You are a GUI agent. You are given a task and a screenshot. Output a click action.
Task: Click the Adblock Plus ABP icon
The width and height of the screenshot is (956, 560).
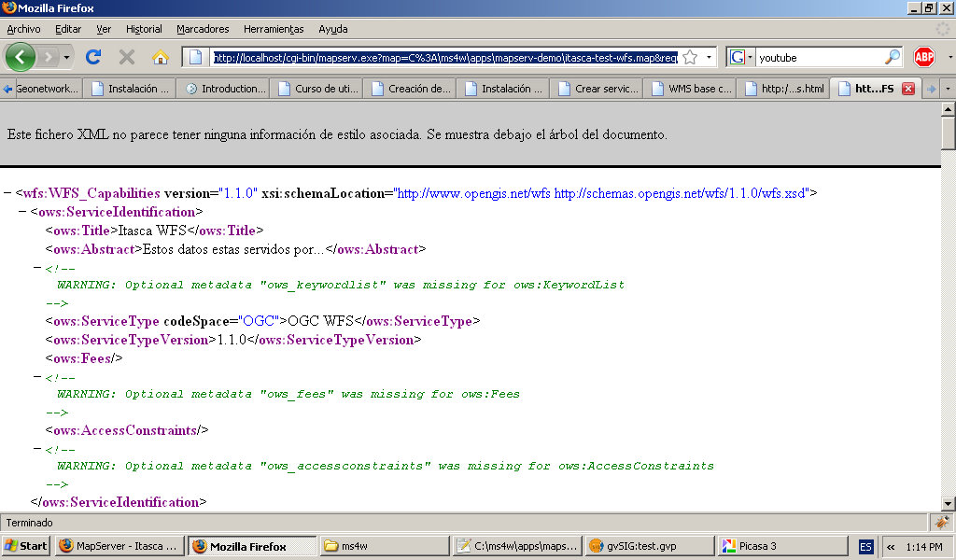(x=924, y=57)
